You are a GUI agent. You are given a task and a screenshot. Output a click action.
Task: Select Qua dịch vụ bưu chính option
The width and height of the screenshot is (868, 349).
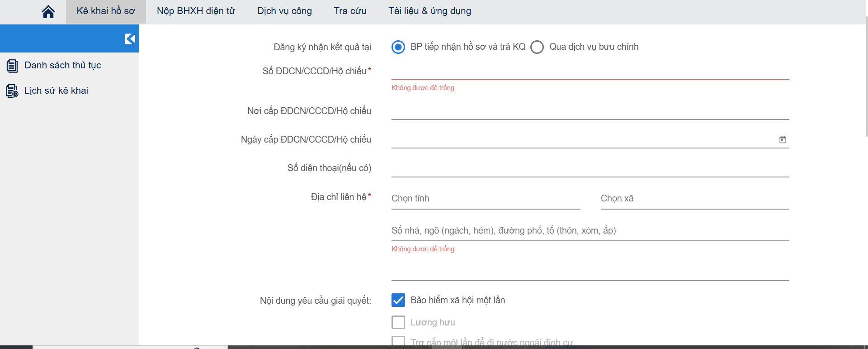[x=537, y=47]
